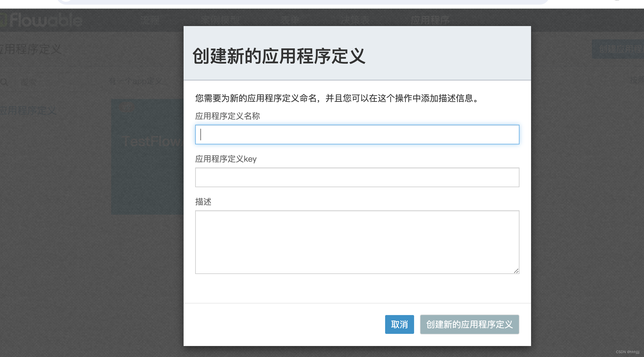This screenshot has width=644, height=357.
Task: Click the 有一个app定义 count text
Action: pos(135,81)
